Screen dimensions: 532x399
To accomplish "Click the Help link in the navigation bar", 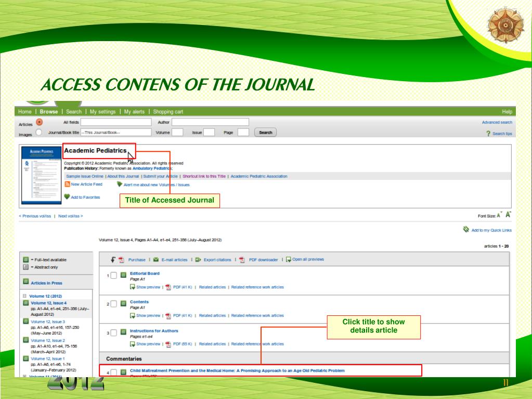I will point(507,112).
